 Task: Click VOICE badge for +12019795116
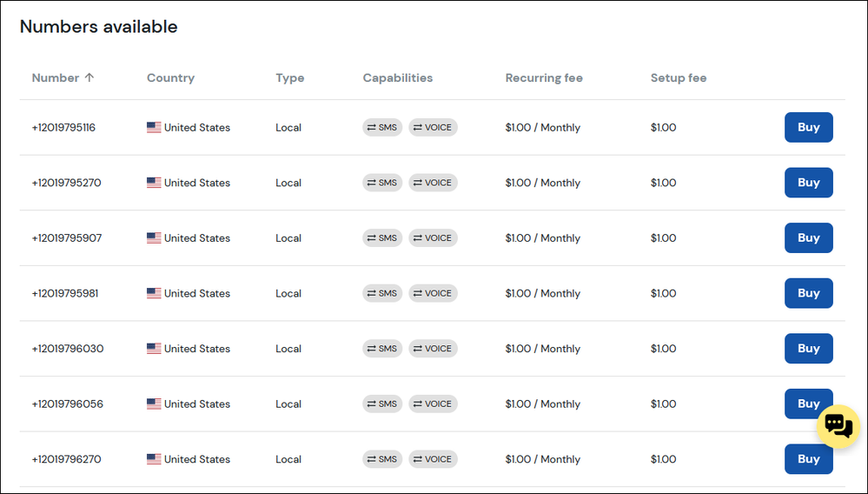pyautogui.click(x=433, y=127)
